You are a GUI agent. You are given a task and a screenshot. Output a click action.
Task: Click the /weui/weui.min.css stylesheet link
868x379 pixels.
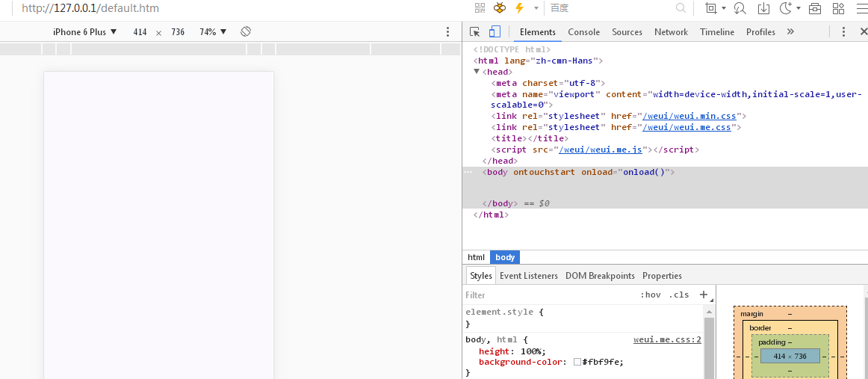tap(689, 117)
